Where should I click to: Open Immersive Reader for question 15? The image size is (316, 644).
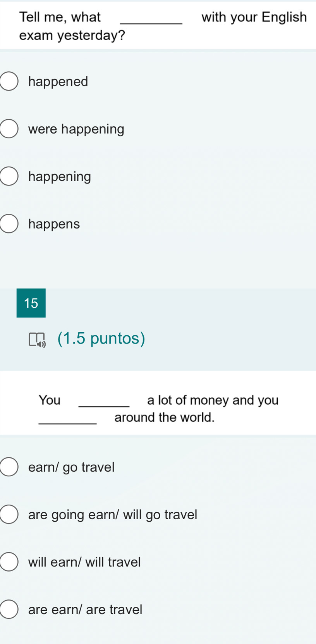tap(37, 339)
